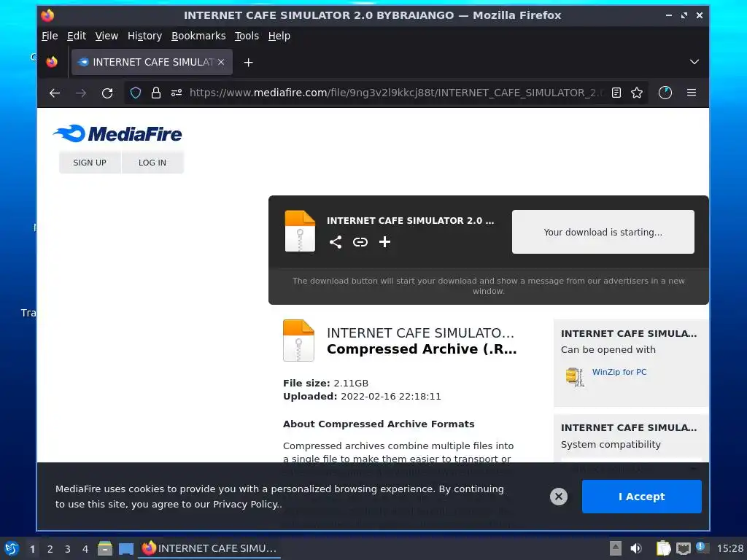This screenshot has height=560, width=747.
Task: Open the Help menu
Action: pyautogui.click(x=279, y=36)
